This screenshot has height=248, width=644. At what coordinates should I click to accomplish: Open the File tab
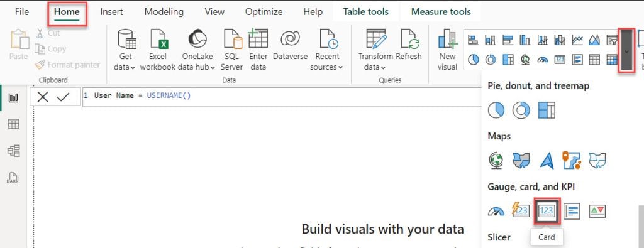pyautogui.click(x=22, y=12)
